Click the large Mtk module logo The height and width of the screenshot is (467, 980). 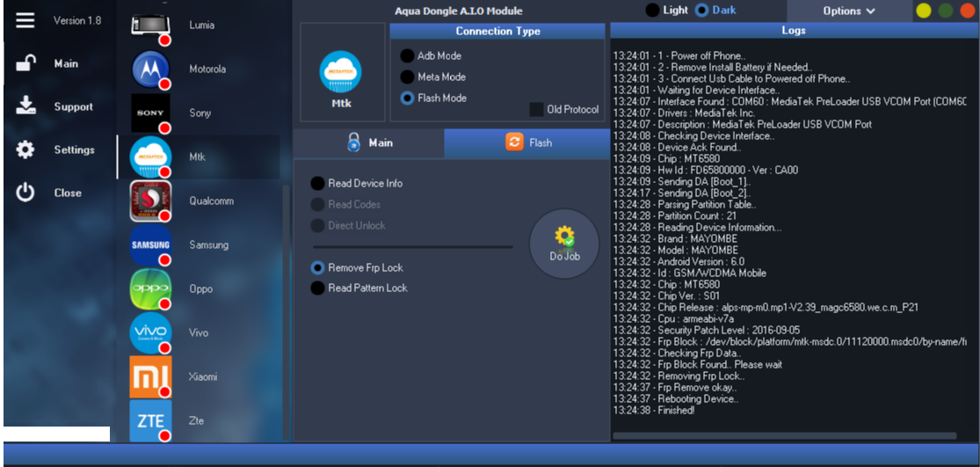click(x=341, y=72)
